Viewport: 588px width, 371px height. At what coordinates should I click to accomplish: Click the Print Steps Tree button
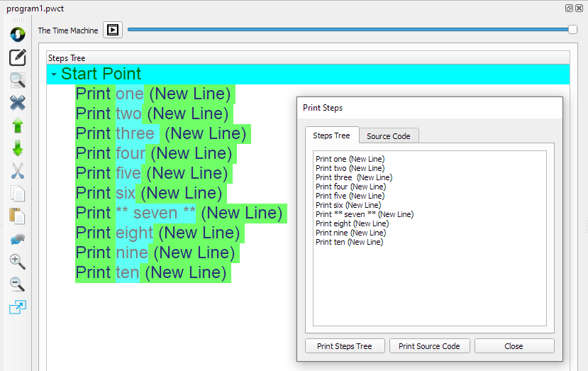(x=344, y=346)
